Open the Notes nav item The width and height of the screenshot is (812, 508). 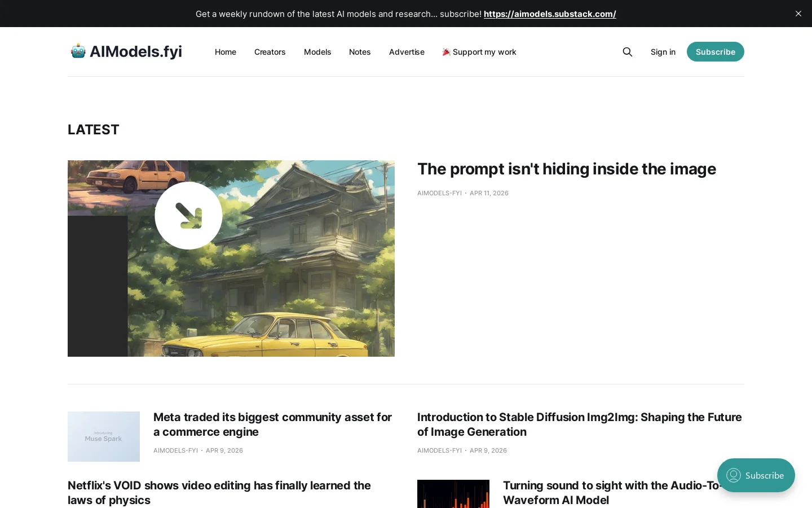click(360, 52)
